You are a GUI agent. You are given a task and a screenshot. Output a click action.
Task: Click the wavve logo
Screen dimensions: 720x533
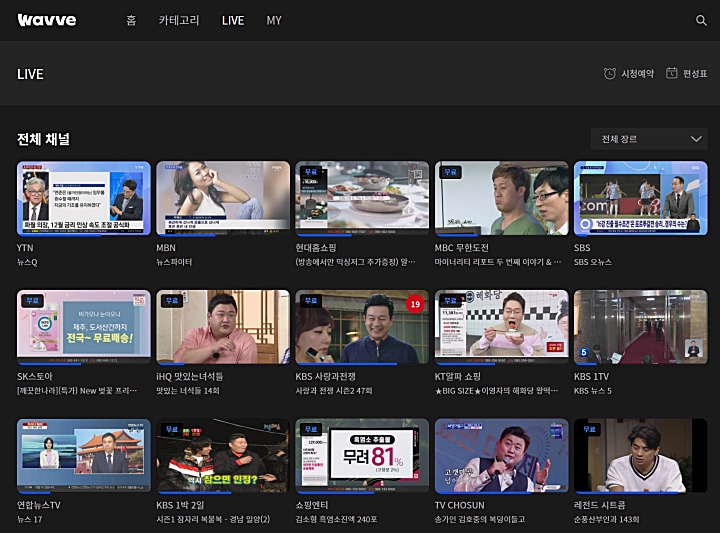47,20
